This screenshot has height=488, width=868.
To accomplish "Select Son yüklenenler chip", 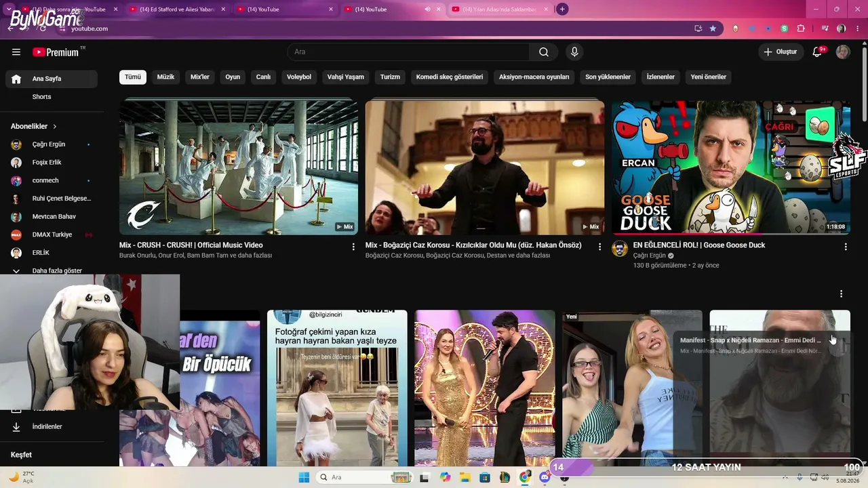I will click(608, 77).
